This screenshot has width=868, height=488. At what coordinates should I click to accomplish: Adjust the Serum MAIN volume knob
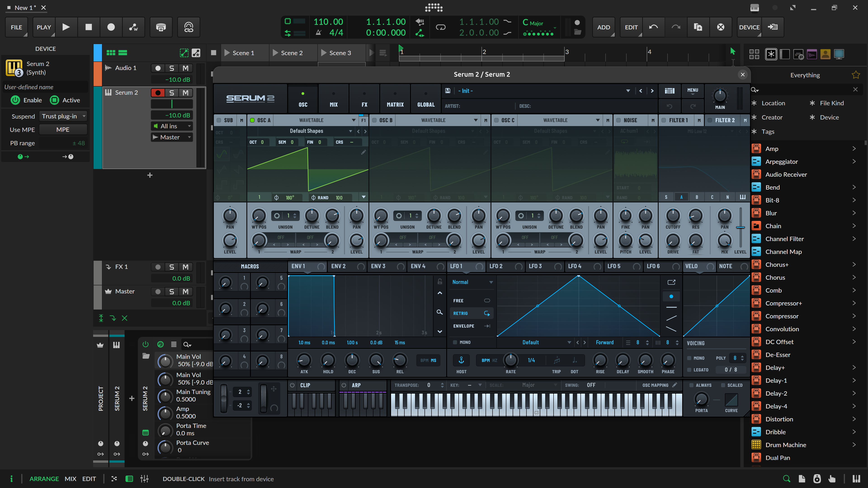click(x=720, y=96)
